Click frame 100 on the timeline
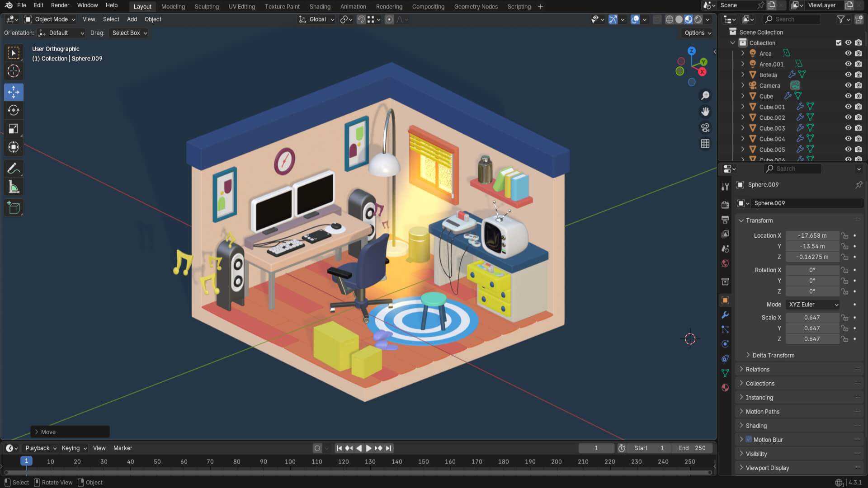Screen dimensions: 868x488 click(290, 461)
